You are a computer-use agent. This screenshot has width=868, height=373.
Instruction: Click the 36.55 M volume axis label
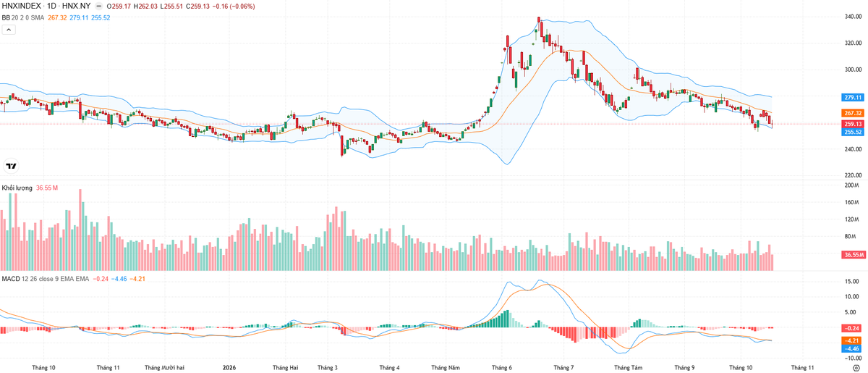point(854,255)
